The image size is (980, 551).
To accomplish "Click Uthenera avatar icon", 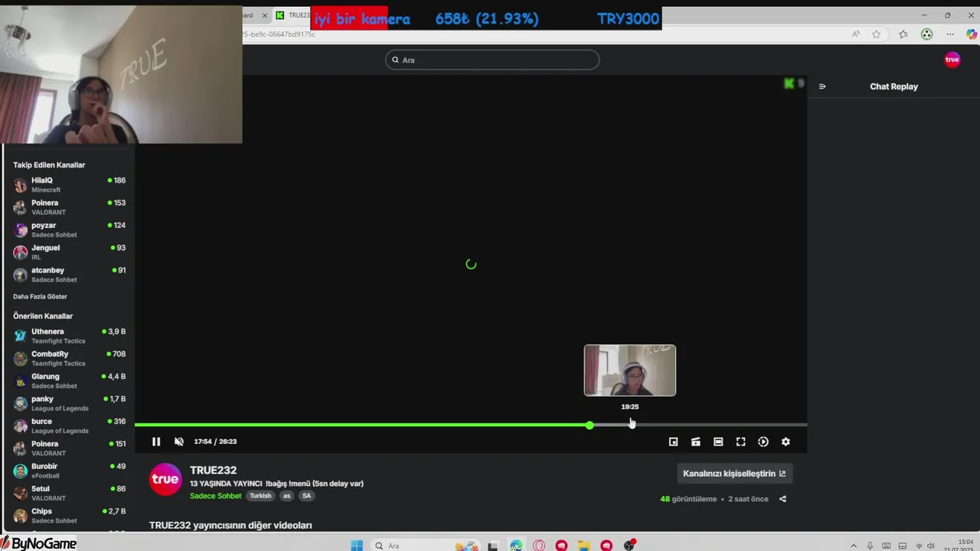I will coord(21,336).
